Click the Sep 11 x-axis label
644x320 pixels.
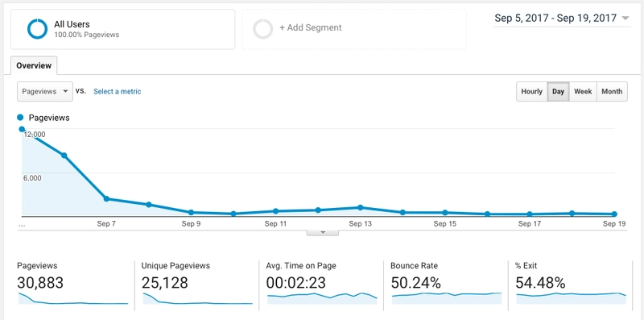[x=275, y=224]
